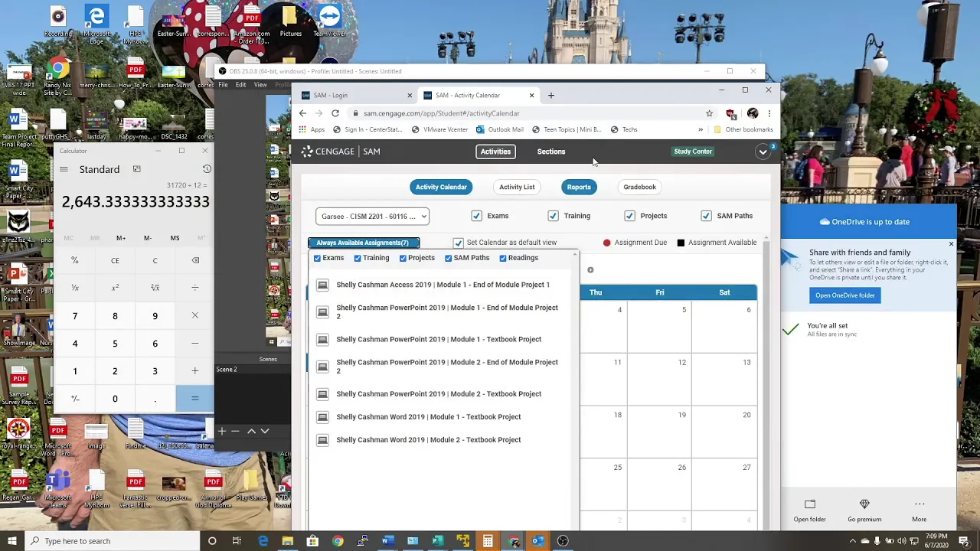Click Word 2019 Module 2 assignment icon

click(322, 440)
